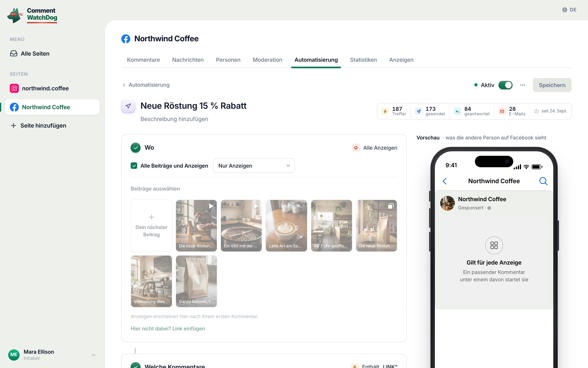Open the Anzeigen tab
Viewport: 588px width, 368px height.
click(401, 60)
